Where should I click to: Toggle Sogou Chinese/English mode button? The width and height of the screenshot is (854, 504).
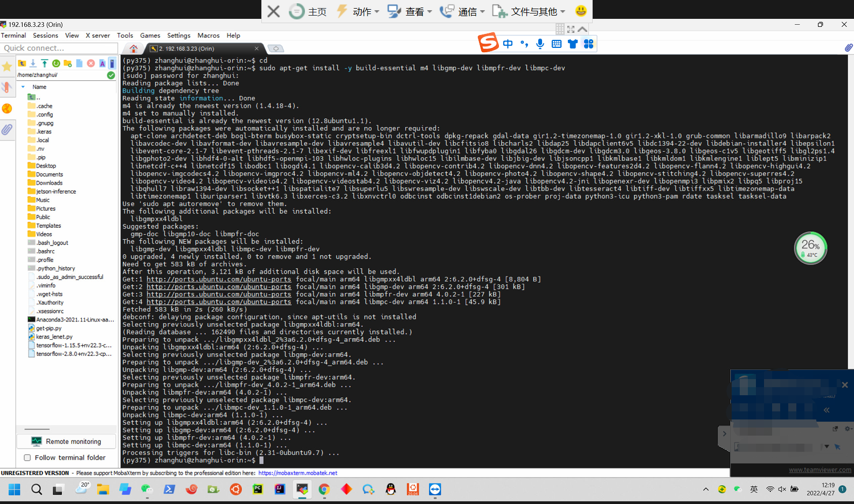click(508, 44)
